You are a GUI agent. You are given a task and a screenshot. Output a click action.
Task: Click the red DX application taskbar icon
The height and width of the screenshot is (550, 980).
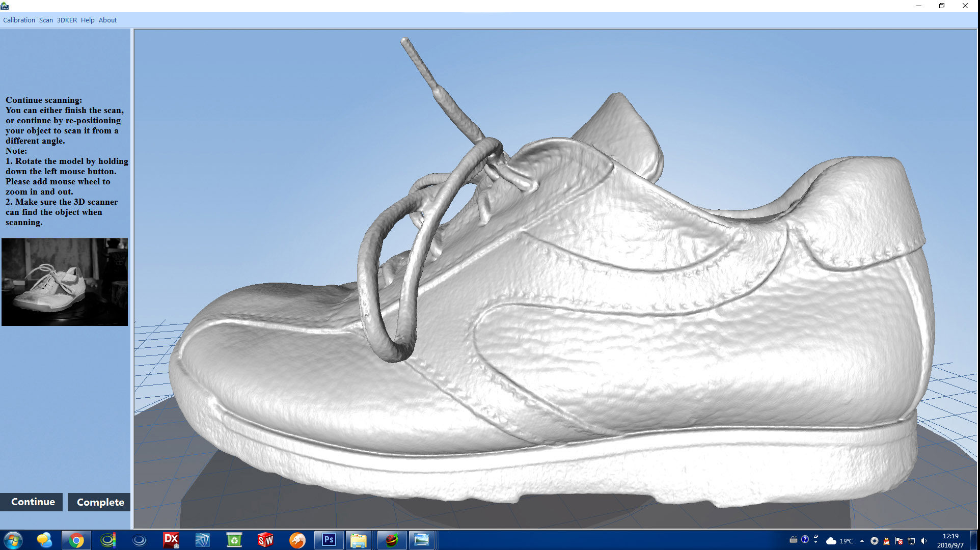[171, 540]
